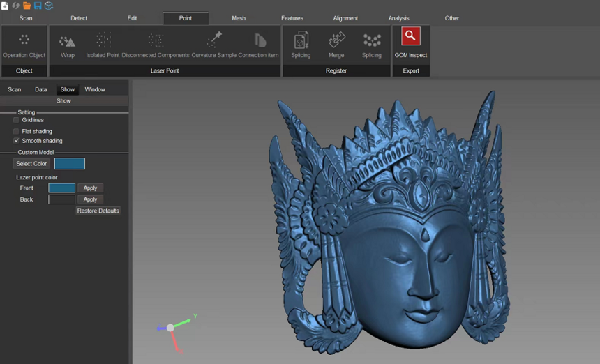Click the Lazer point color label
The image size is (600, 364).
click(37, 177)
